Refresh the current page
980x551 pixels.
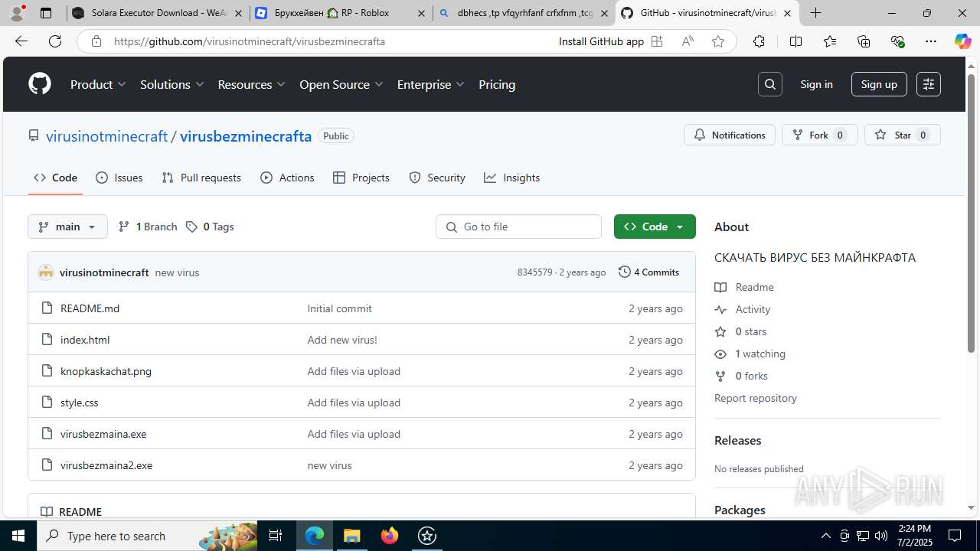point(55,41)
